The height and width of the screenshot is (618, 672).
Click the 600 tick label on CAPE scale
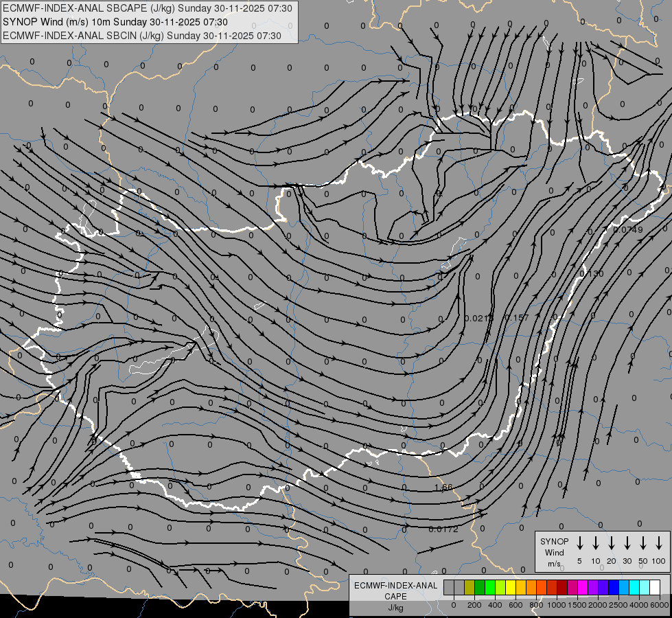515,605
